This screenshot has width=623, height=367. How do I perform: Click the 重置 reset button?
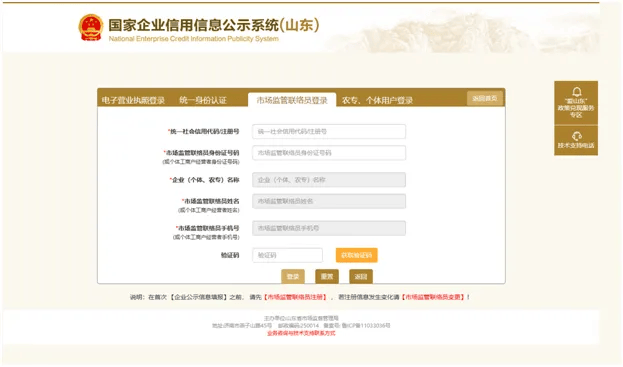pyautogui.click(x=327, y=276)
